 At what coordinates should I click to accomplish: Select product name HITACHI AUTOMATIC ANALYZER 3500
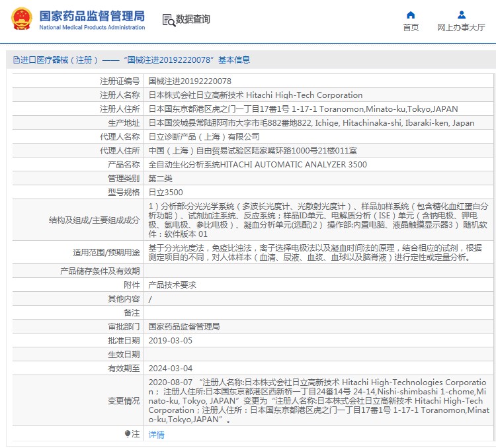click(257, 165)
